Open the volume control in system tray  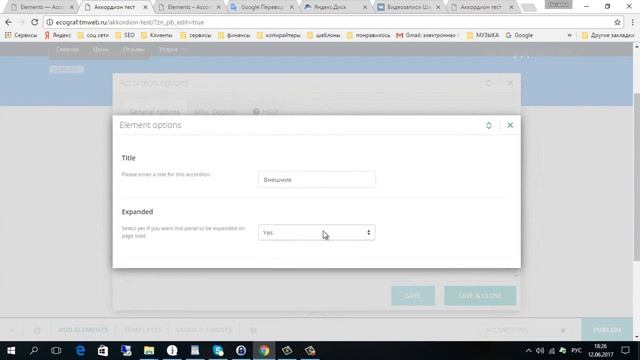click(x=540, y=350)
